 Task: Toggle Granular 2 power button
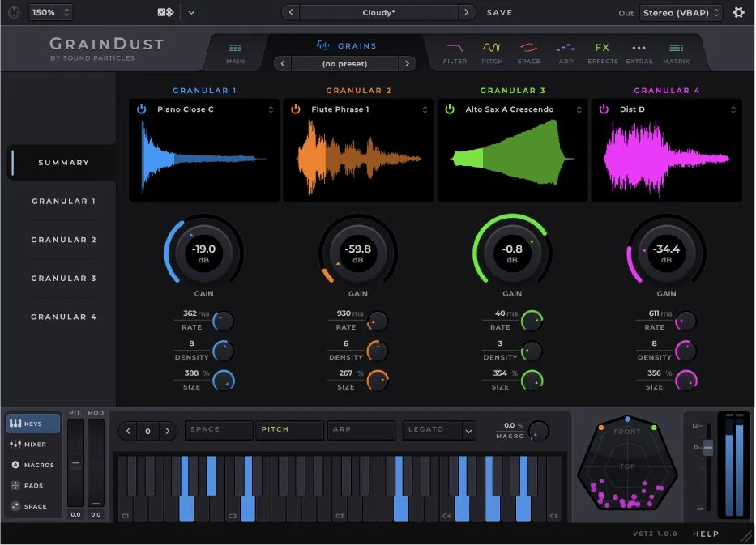click(296, 109)
